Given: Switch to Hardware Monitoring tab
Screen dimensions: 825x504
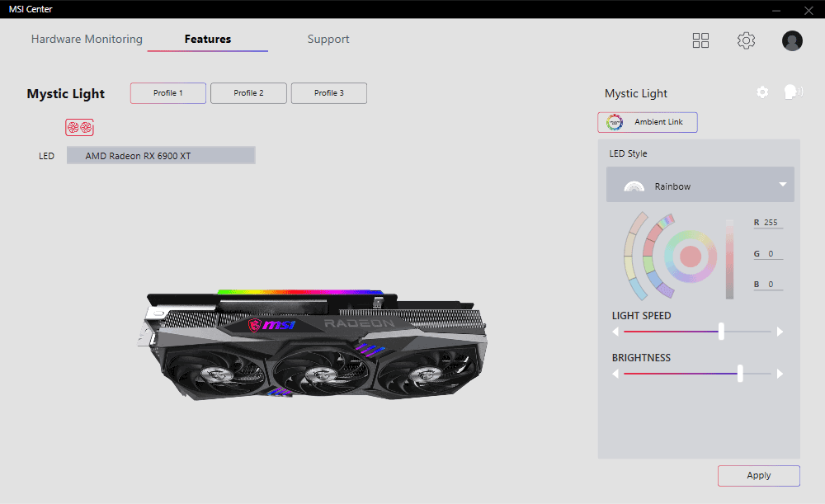Looking at the screenshot, I should [x=87, y=39].
